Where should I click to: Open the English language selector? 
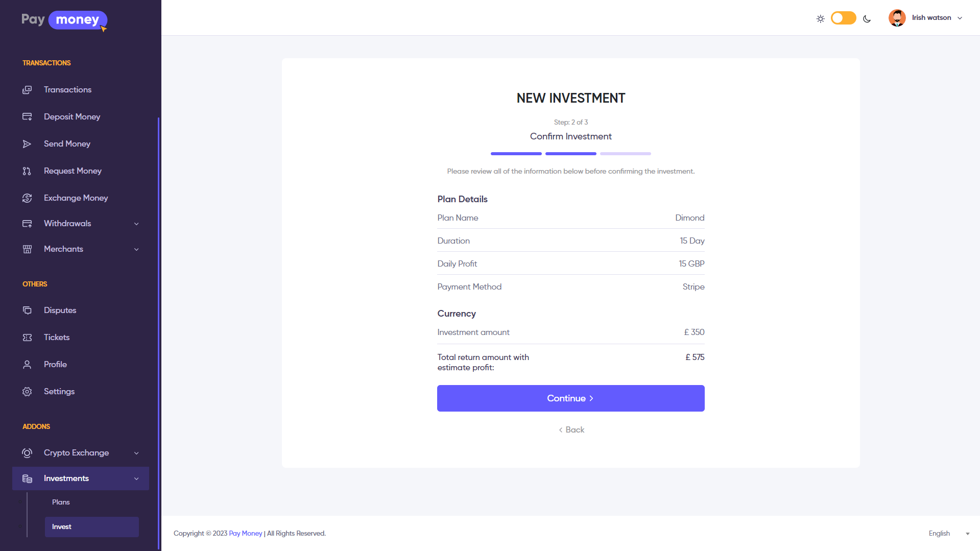pyautogui.click(x=948, y=534)
